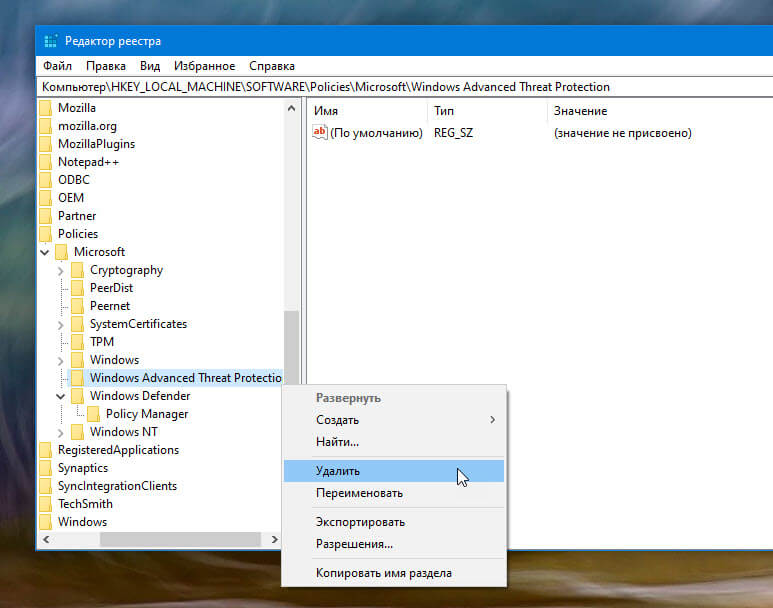Click the horizontal scroll right arrow
The width and height of the screenshot is (773, 608).
coord(275,539)
